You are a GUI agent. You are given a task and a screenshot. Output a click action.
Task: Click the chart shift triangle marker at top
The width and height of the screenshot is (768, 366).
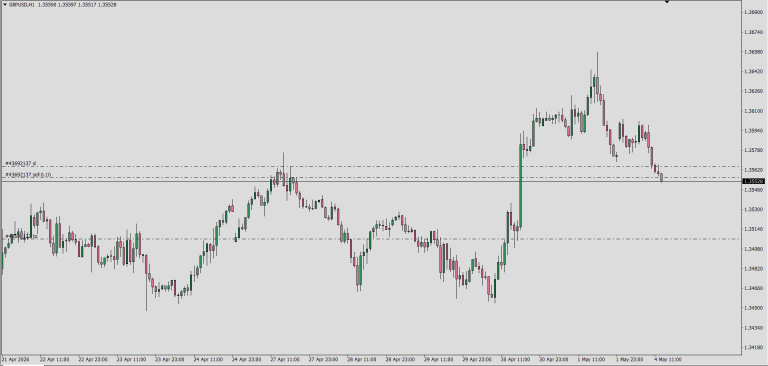667,2
